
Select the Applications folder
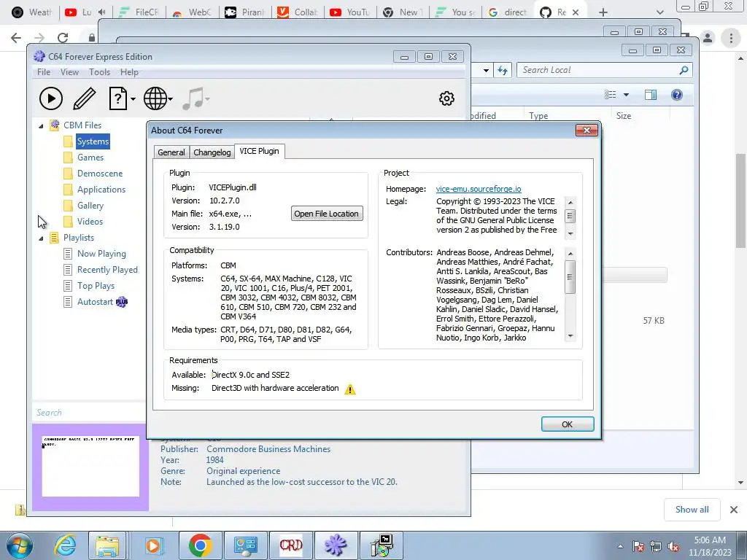pyautogui.click(x=101, y=190)
